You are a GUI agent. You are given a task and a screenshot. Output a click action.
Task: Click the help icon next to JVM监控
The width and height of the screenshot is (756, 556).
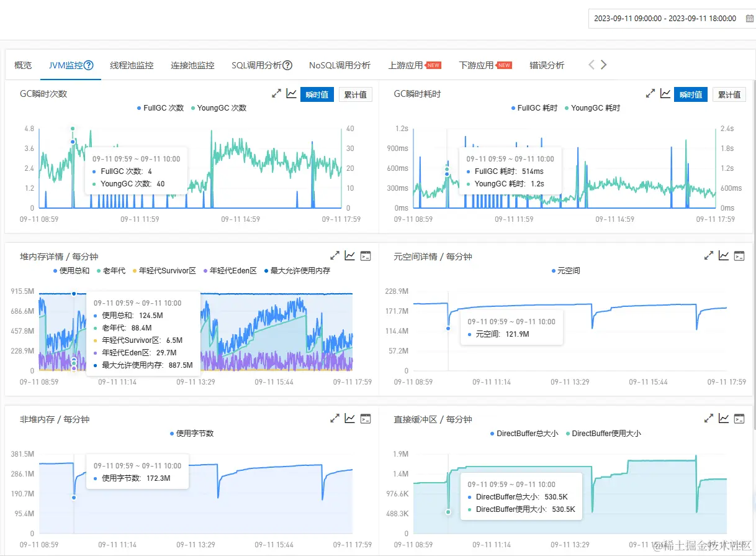[89, 65]
